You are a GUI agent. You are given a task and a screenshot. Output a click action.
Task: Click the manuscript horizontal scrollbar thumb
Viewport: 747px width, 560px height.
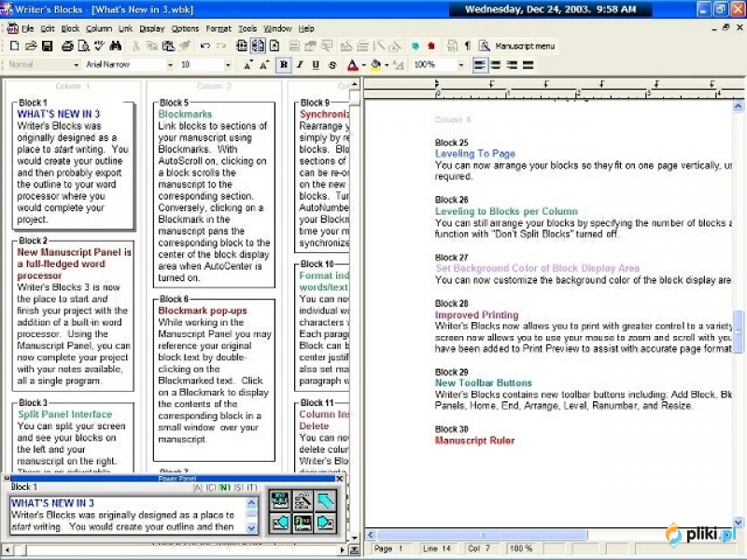[x=482, y=535]
